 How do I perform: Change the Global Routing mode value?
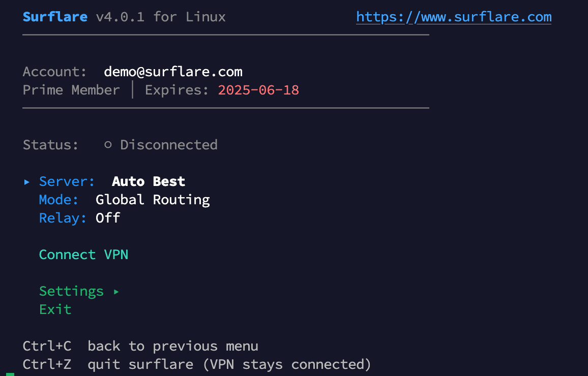point(153,200)
